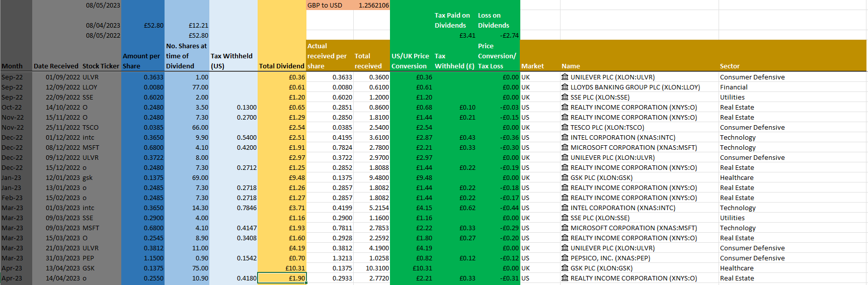The width and height of the screenshot is (868, 285).
Task: Click stock icon in the 14/04/2023 Realty Income row
Action: [565, 278]
